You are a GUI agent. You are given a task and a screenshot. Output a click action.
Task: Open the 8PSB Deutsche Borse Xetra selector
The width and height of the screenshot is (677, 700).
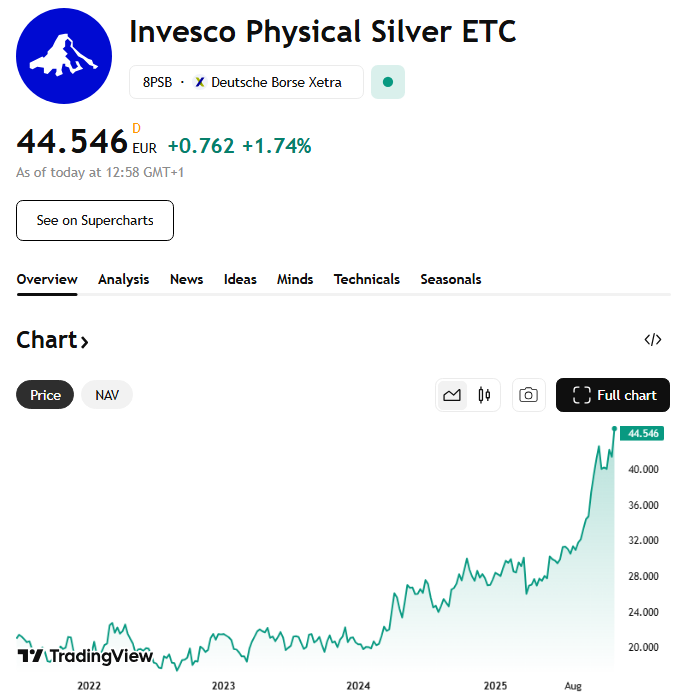tap(246, 82)
